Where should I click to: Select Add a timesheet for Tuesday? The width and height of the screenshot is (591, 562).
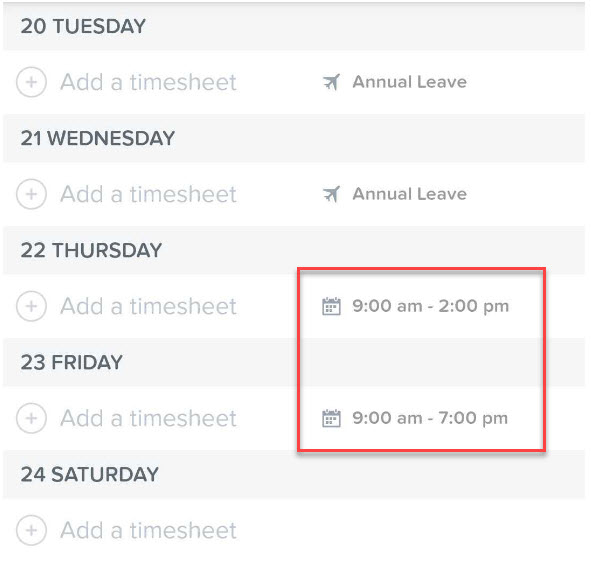tap(149, 82)
